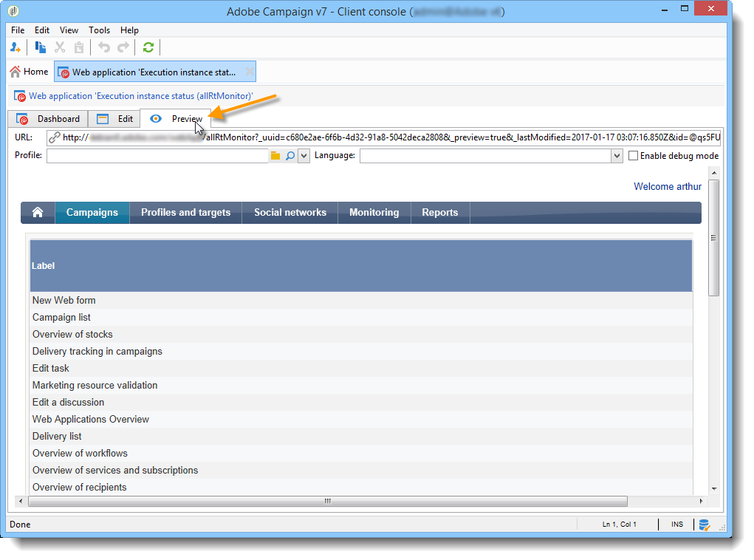The height and width of the screenshot is (560, 754).
Task: Close the Web application 'Execution instance stat...' tab
Action: [250, 72]
